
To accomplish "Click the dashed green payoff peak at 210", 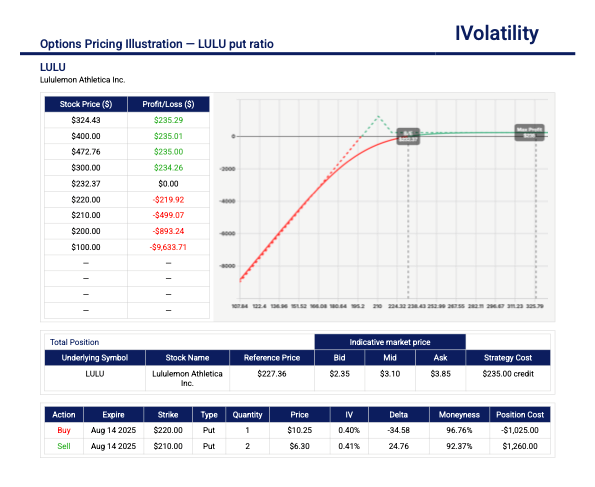I will click(378, 116).
